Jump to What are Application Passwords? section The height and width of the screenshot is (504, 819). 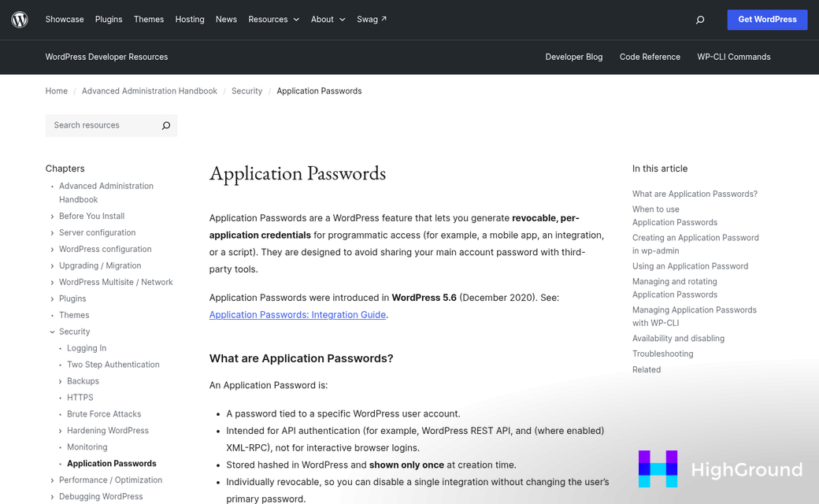[695, 194]
